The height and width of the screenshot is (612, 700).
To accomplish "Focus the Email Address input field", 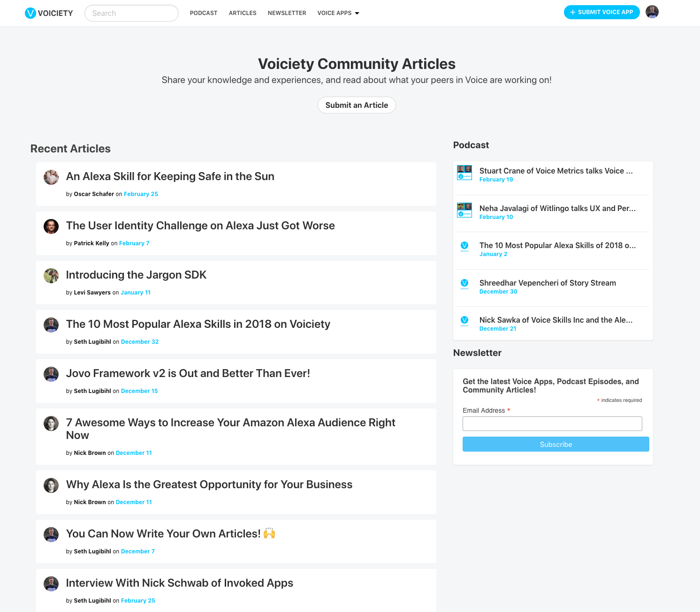I will coord(552,423).
